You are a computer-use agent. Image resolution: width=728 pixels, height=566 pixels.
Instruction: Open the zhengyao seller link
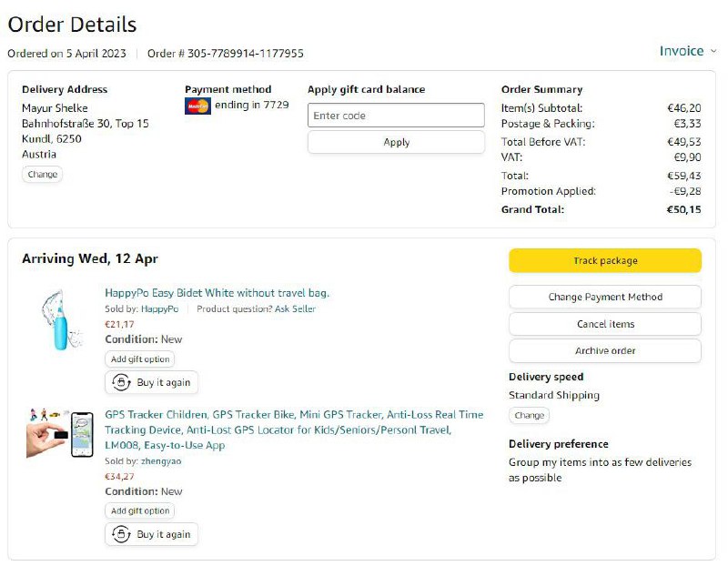[x=161, y=461]
